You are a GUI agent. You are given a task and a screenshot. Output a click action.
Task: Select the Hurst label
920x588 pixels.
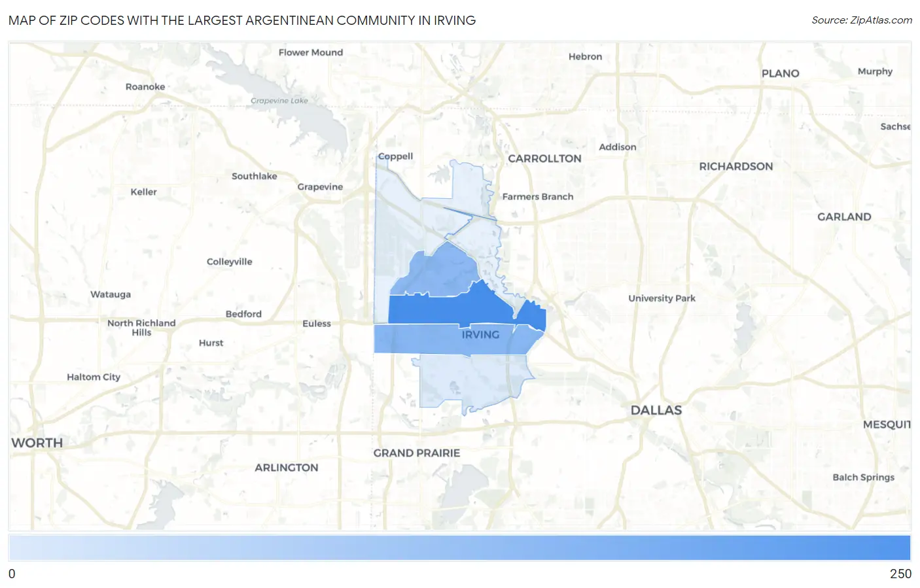pyautogui.click(x=211, y=343)
